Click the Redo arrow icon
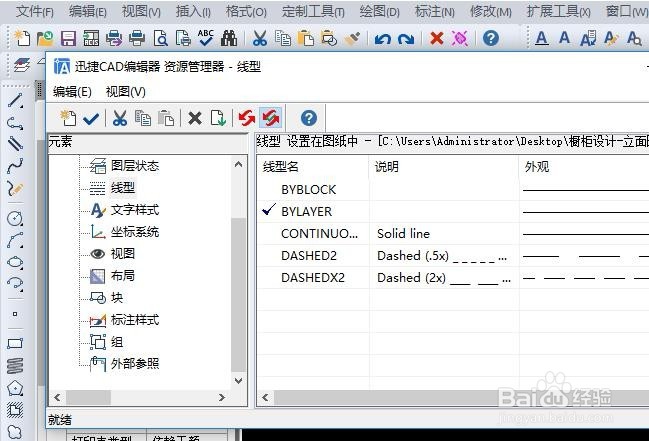 406,39
